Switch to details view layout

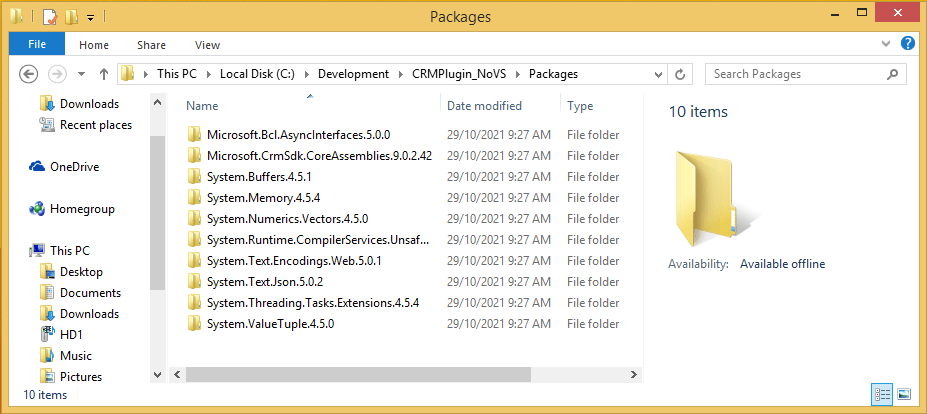(x=883, y=394)
